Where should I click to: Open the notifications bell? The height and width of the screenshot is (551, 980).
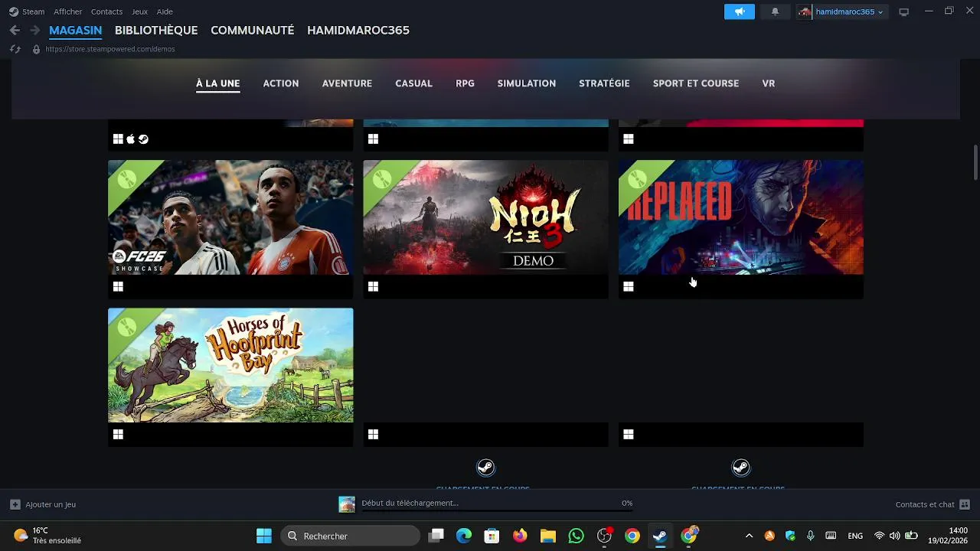tap(775, 11)
